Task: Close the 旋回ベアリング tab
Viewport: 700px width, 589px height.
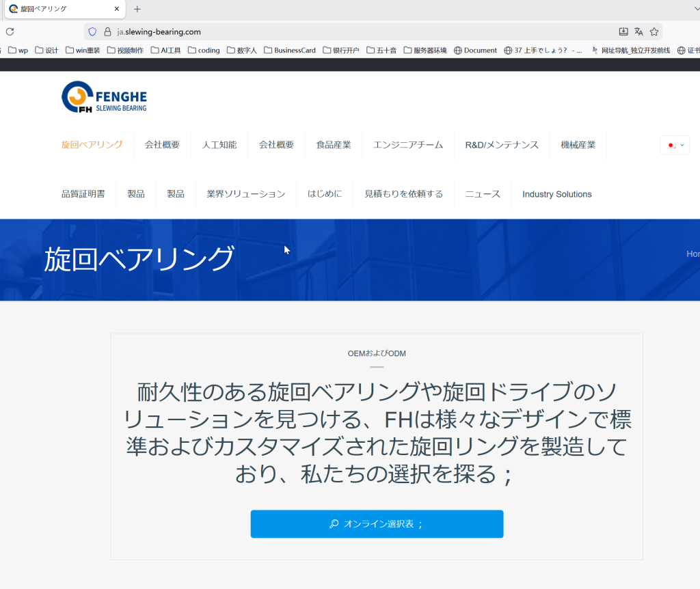Action: tap(117, 9)
